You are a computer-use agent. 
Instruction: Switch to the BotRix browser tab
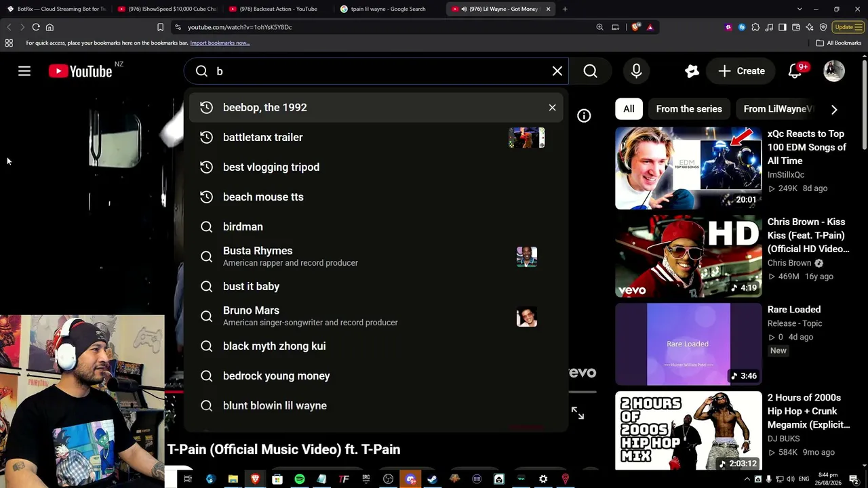[57, 9]
